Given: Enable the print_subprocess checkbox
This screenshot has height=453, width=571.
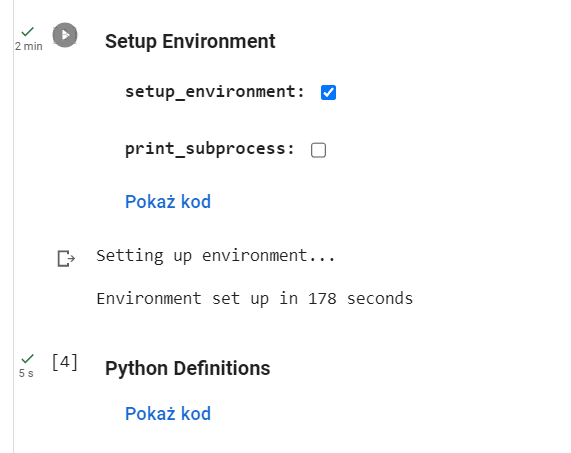Looking at the screenshot, I should [318, 150].
